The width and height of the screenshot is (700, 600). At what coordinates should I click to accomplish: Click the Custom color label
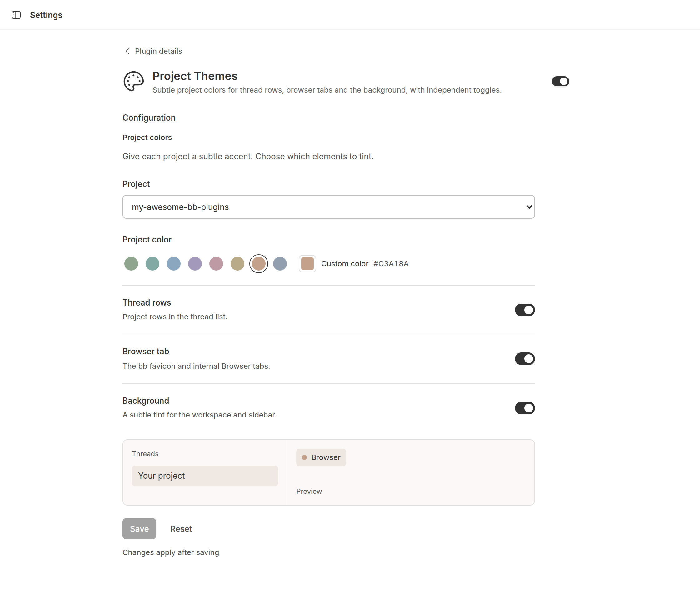click(345, 263)
